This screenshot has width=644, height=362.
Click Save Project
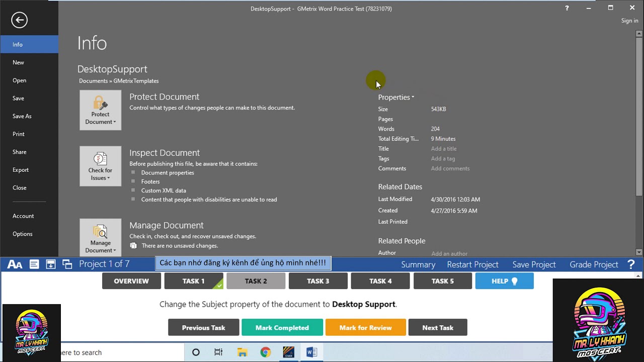coord(534,264)
